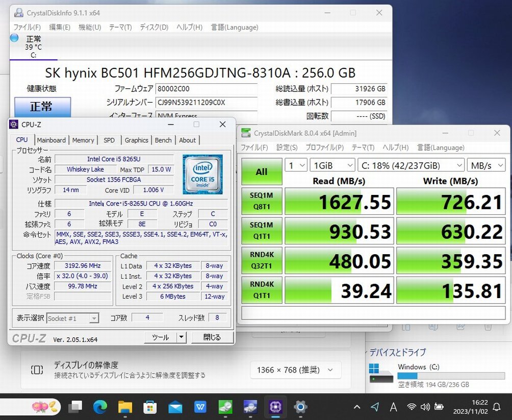Screen dimensions: 512x420
Task: Run all benchmarks with the All button
Action: click(262, 171)
